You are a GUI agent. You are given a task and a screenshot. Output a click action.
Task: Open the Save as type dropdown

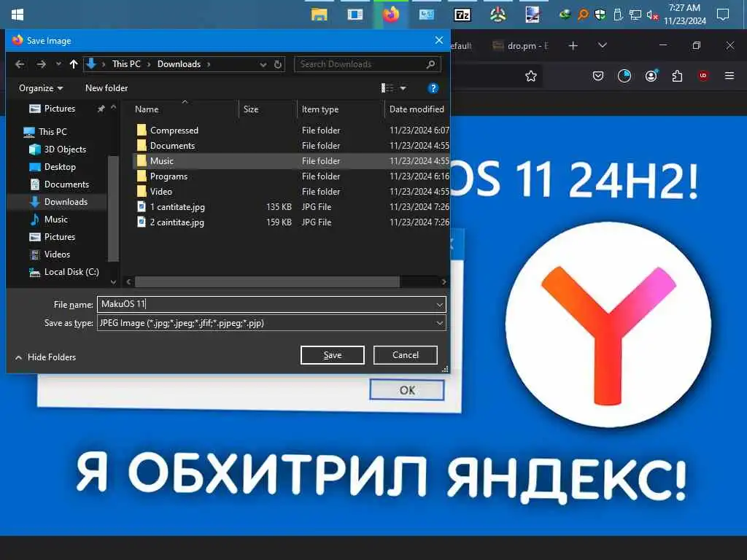[x=439, y=323]
